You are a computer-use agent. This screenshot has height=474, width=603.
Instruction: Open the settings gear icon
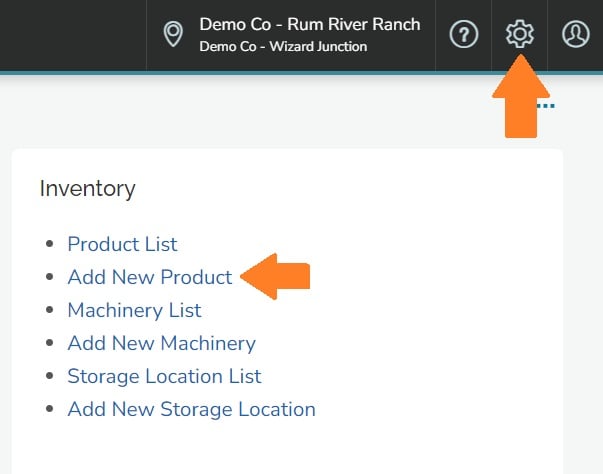click(520, 34)
